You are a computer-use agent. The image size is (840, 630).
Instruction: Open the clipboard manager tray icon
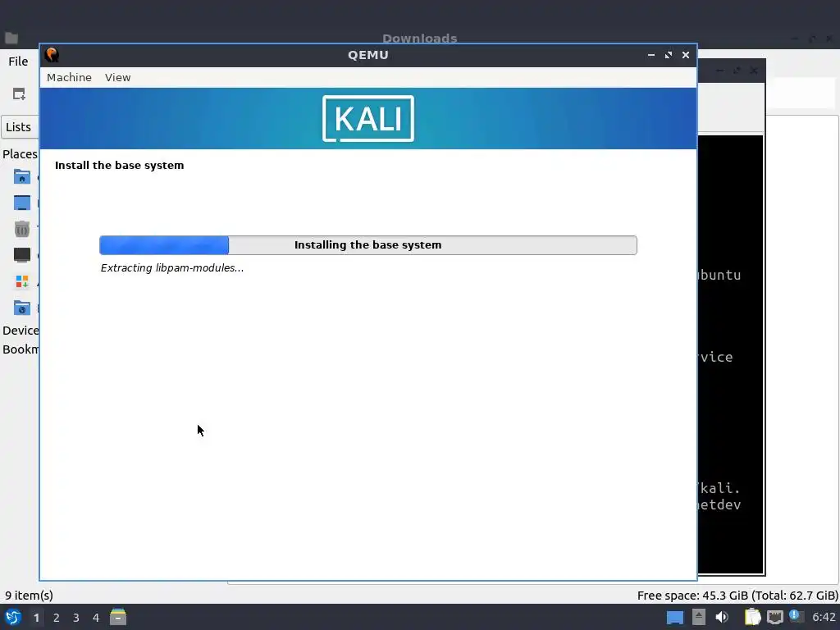click(x=753, y=617)
